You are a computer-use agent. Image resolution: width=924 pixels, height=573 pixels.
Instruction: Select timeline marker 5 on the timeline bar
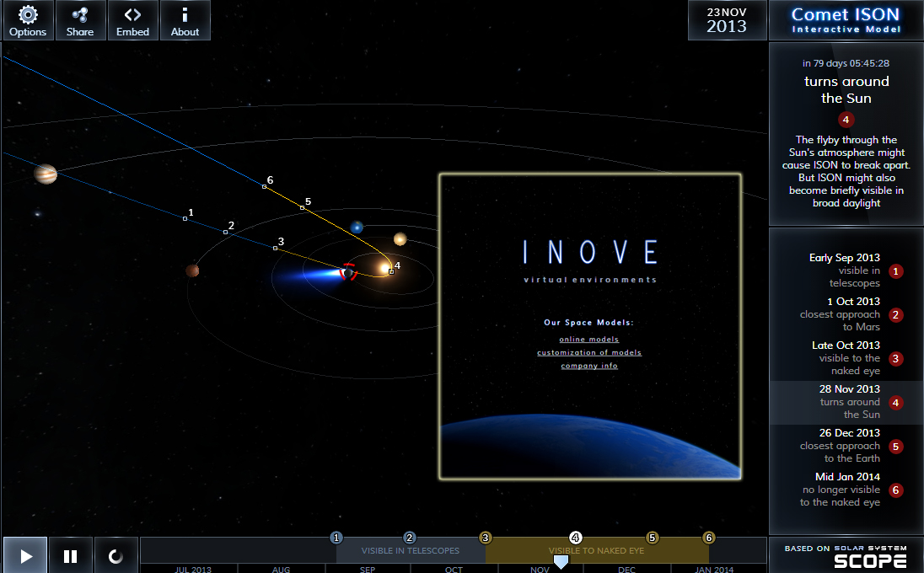pos(652,538)
